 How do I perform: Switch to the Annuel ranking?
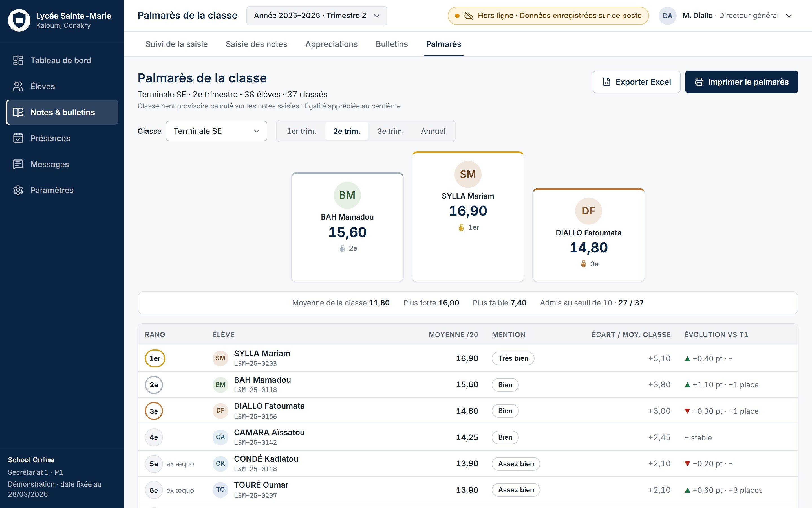tap(433, 131)
